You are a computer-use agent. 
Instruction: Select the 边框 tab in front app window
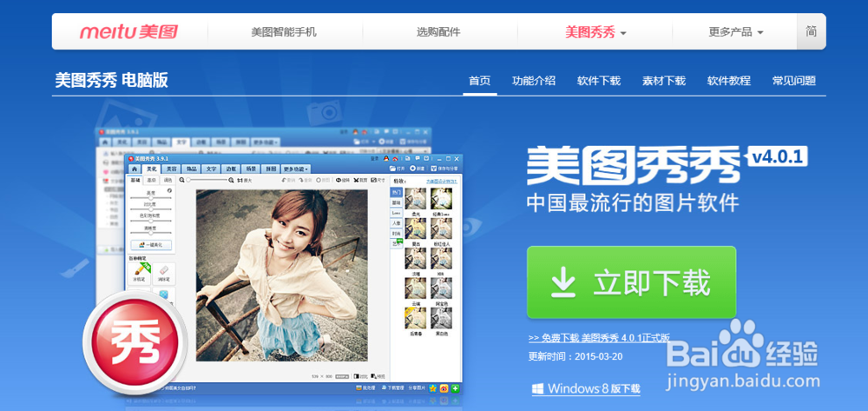[x=231, y=169]
